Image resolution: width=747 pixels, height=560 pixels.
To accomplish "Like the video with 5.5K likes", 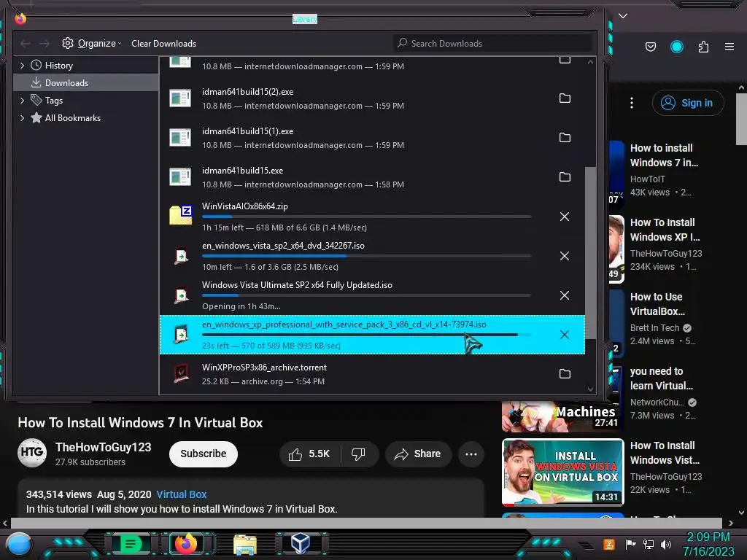I will click(x=309, y=454).
